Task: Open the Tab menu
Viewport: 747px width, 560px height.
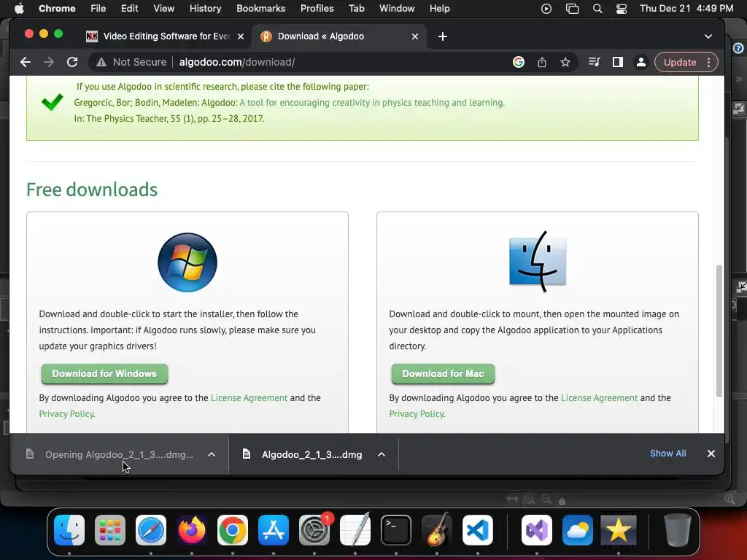Action: click(x=356, y=8)
